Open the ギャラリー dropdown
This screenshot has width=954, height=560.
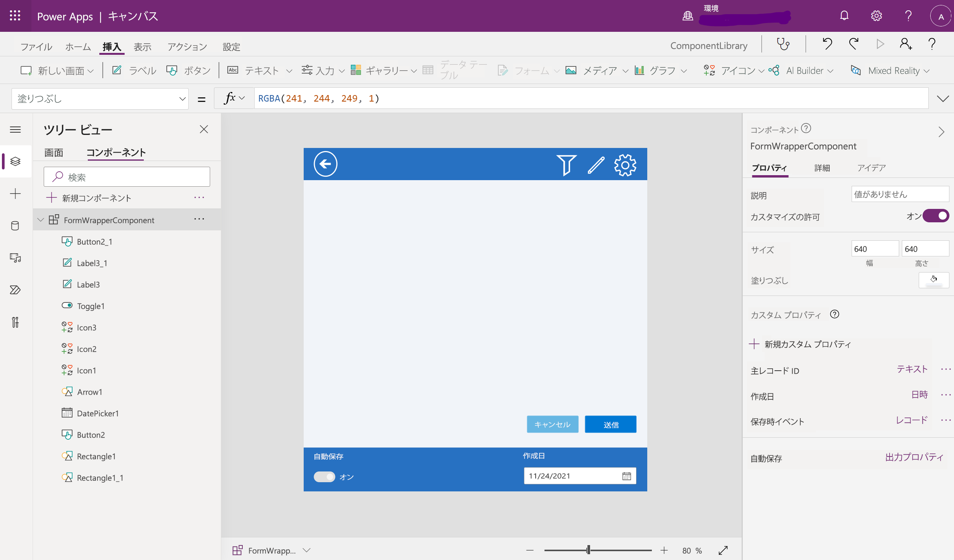[x=414, y=71]
